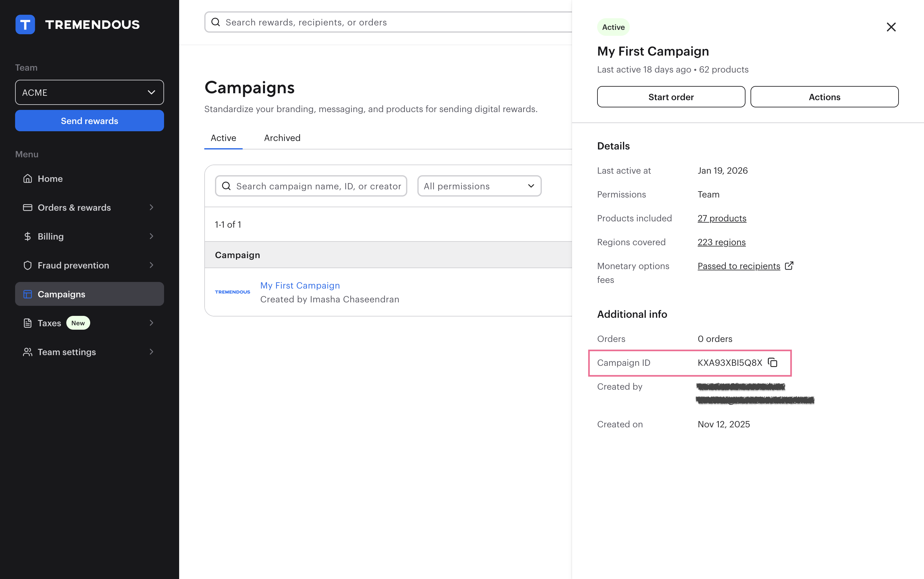The width and height of the screenshot is (924, 579).
Task: Click the Start order button
Action: [x=671, y=97]
